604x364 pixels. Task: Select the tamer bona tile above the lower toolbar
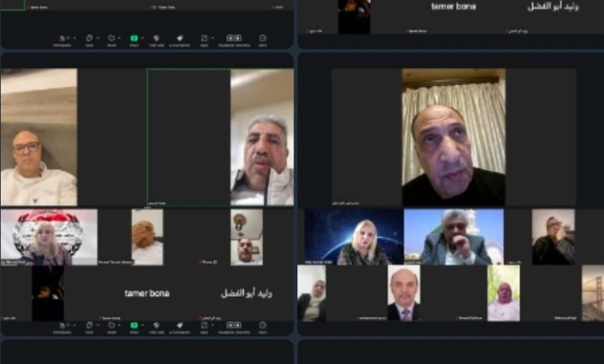pos(147,294)
